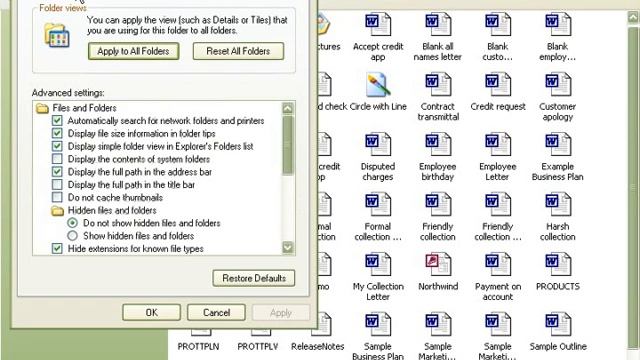Enable Display the full path in the title bar
Screen dimensions: 640x360
(x=57, y=184)
